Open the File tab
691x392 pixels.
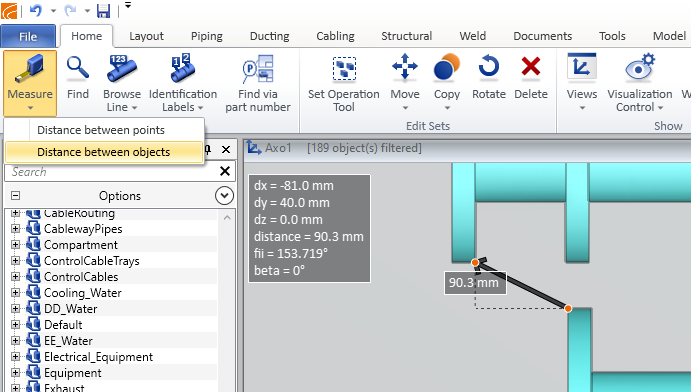(x=28, y=36)
